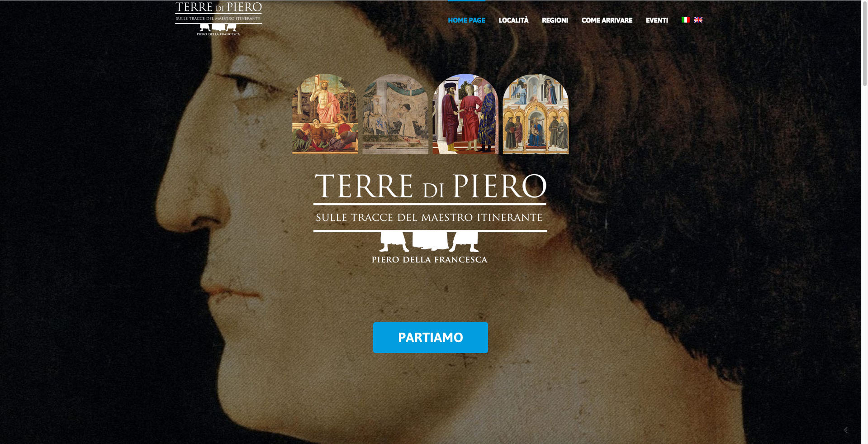Switch site language to English flag

point(698,20)
